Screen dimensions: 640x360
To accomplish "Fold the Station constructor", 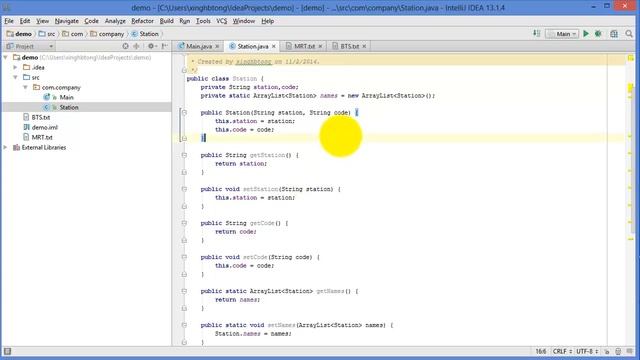I will [184, 113].
